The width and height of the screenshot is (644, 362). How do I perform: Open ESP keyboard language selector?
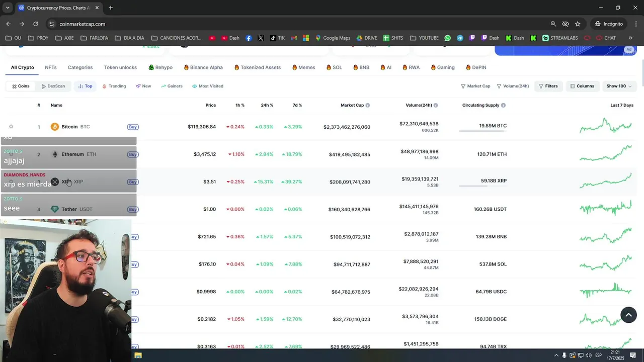click(x=598, y=355)
